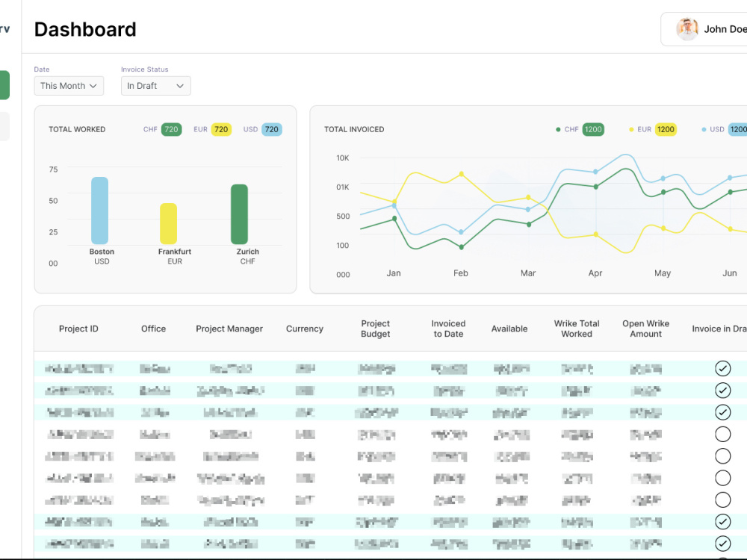Sort by the Project Manager column header
This screenshot has height=560, width=747.
tap(229, 329)
